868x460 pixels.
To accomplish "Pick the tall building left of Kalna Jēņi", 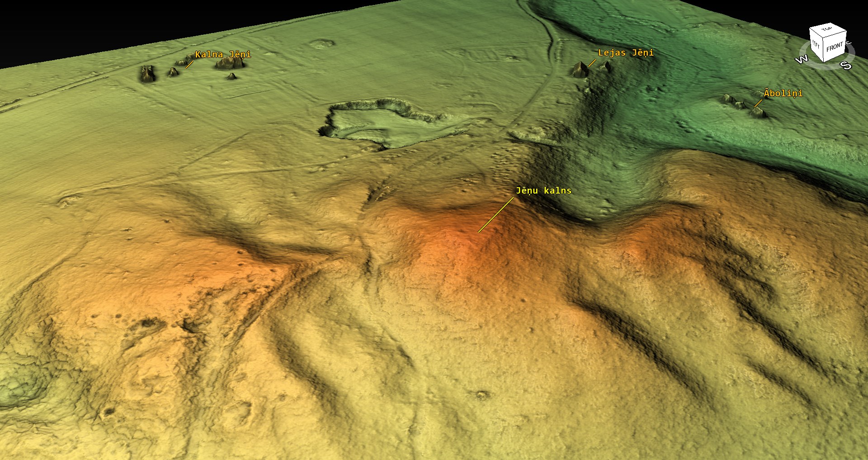I will tap(147, 74).
